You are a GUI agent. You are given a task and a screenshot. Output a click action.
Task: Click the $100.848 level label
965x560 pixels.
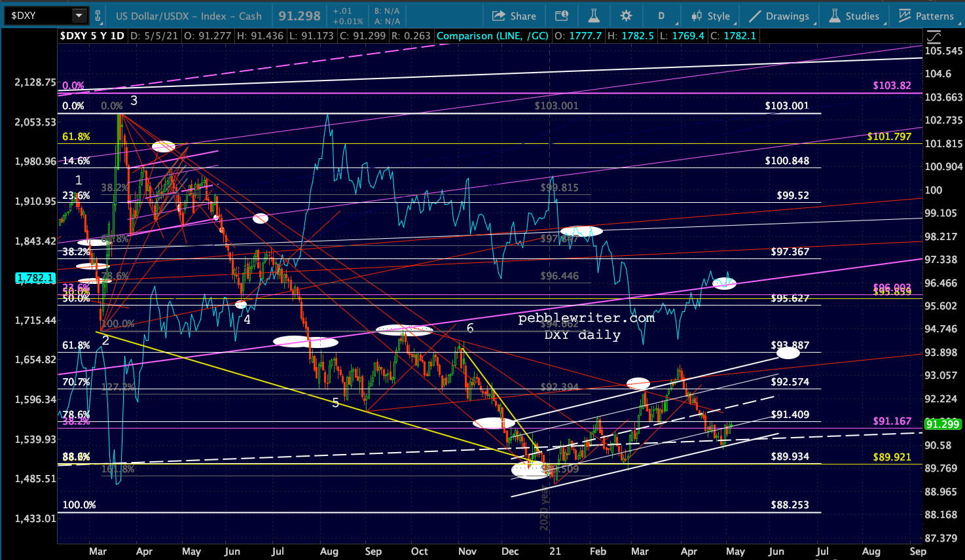point(787,161)
